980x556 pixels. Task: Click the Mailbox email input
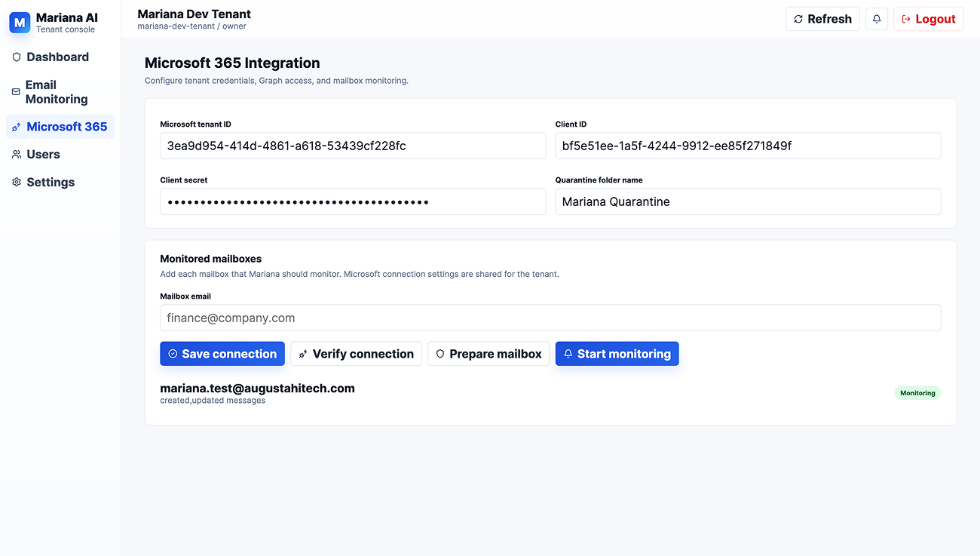coord(550,318)
